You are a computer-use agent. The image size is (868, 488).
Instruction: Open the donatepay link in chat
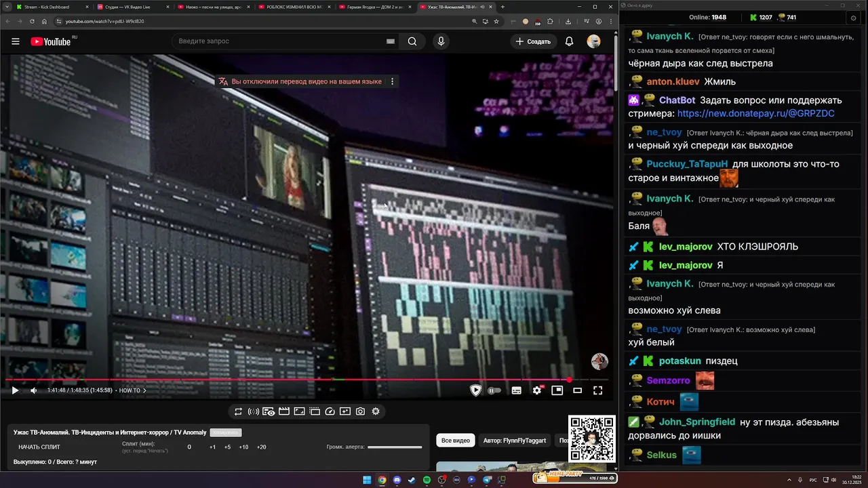pyautogui.click(x=755, y=114)
